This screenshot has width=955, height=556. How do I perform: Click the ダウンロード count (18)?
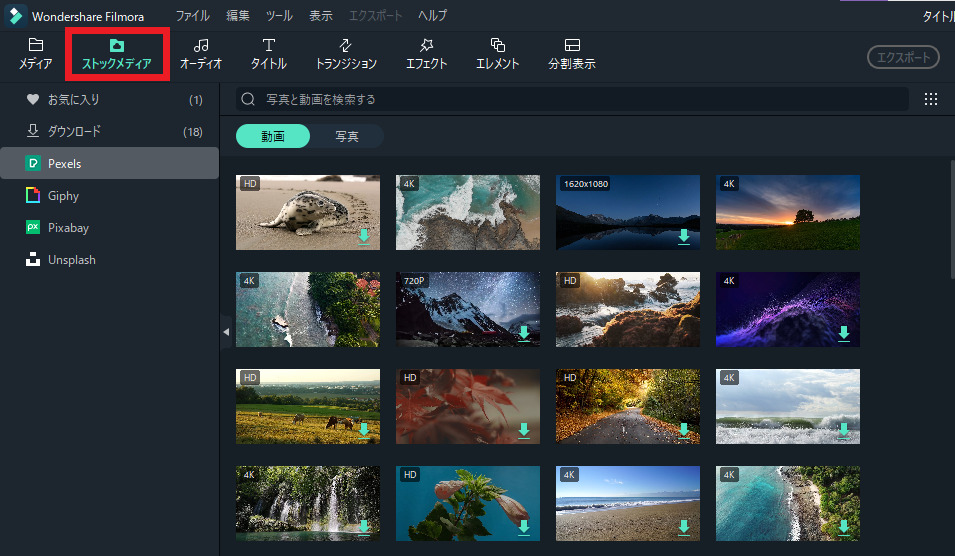(x=192, y=132)
